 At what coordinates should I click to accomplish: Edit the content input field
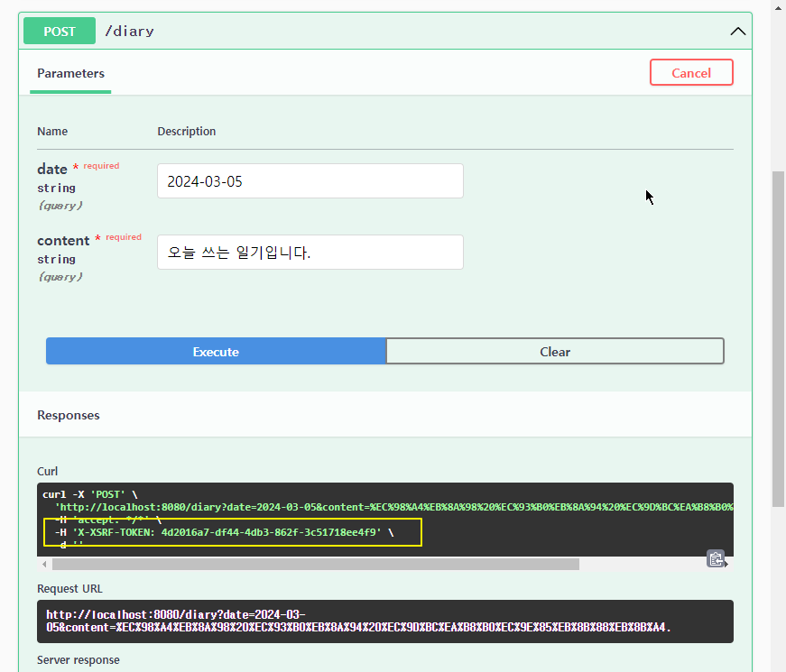(x=310, y=252)
